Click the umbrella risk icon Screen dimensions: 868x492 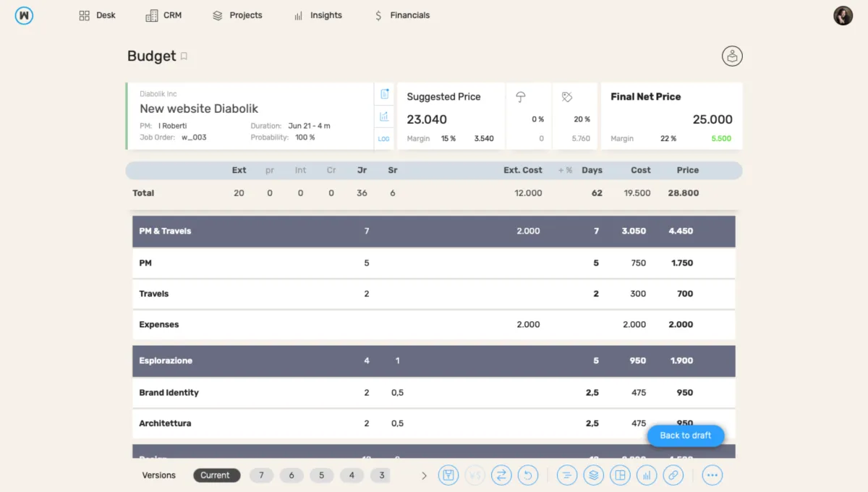click(x=521, y=97)
